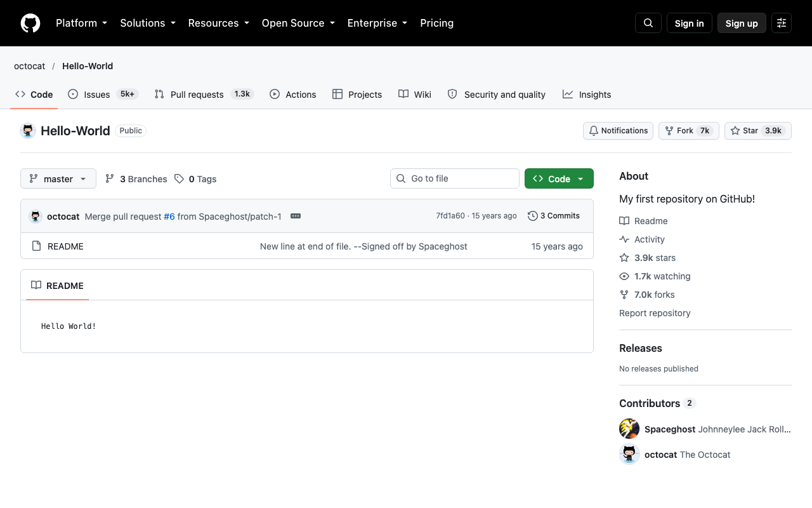Click the Notifications bell button
The image size is (812, 508).
618,131
